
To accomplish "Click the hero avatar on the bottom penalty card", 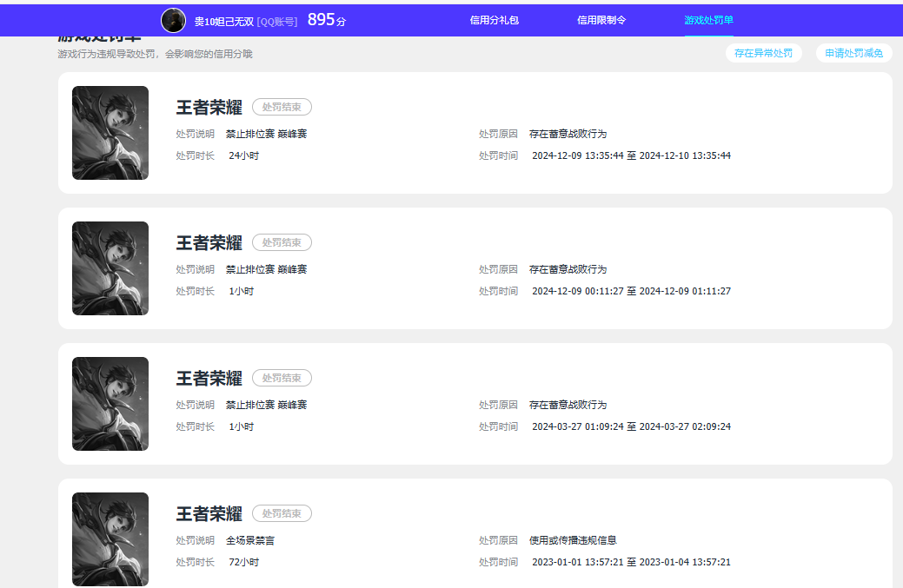I will click(x=110, y=539).
